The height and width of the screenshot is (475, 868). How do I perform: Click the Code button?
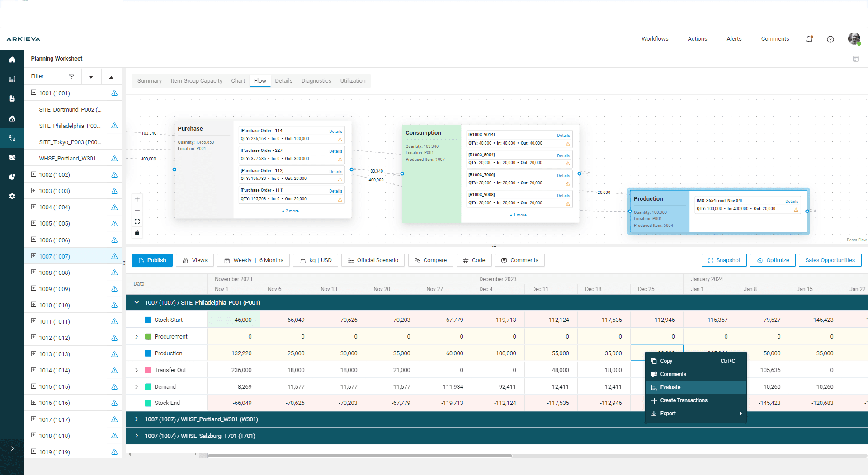(x=474, y=260)
